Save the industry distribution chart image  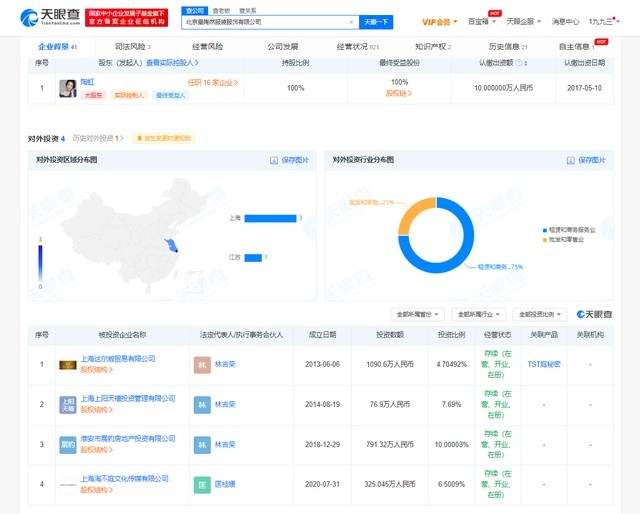coord(586,160)
